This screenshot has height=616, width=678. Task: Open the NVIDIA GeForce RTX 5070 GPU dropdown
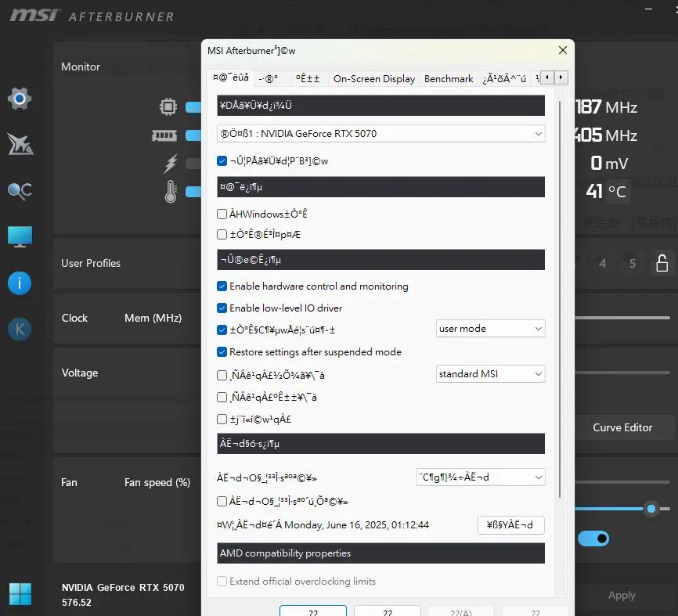pyautogui.click(x=380, y=134)
